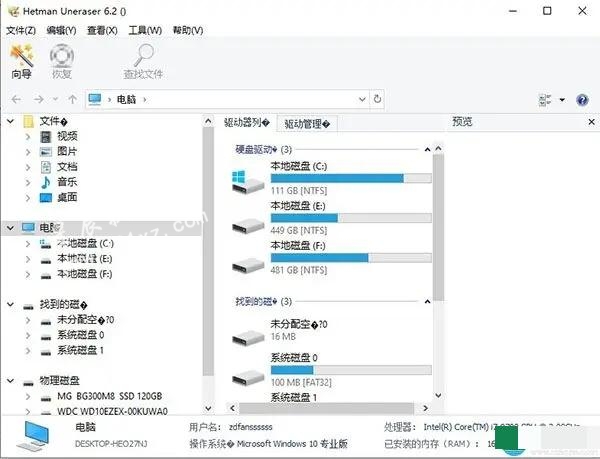This screenshot has width=600, height=459.
Task: Click the 111 GB [NTFS] label
Action: click(299, 190)
